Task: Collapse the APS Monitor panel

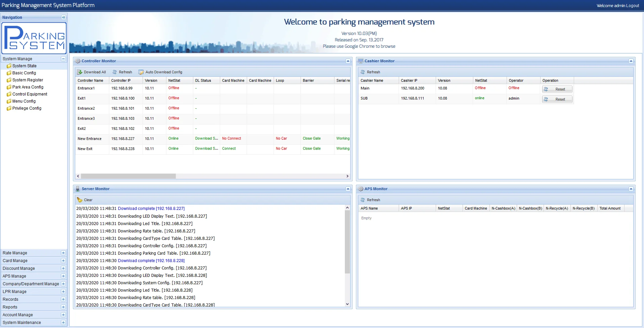Action: [631, 189]
